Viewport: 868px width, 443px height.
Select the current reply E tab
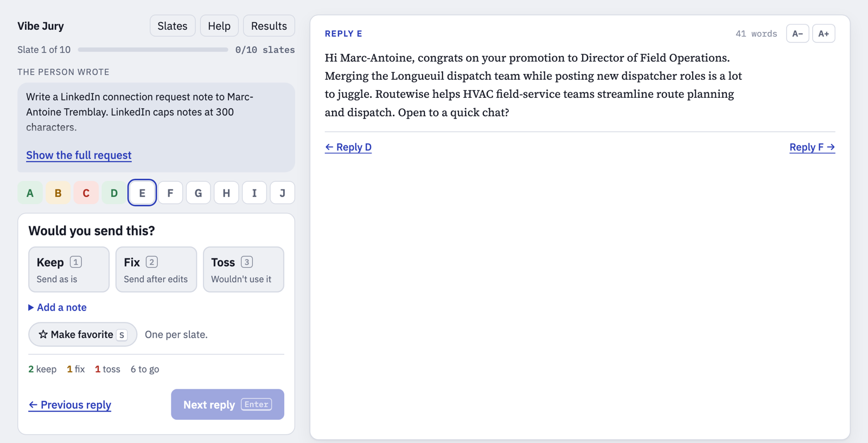[142, 193]
